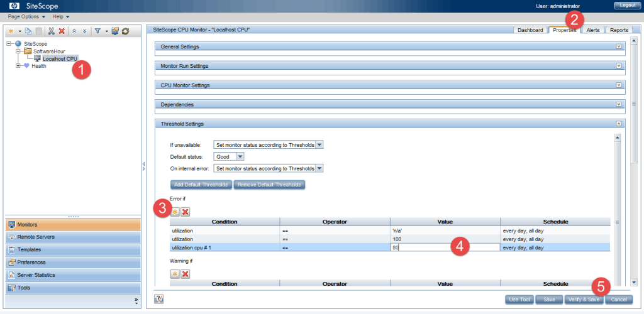Click the left panel collapse arrows handle
Viewport: 644px width, 314px height.
click(144, 166)
